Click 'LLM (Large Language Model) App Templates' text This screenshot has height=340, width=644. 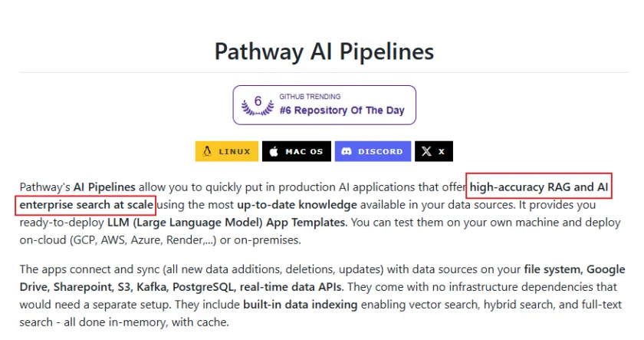tap(228, 223)
